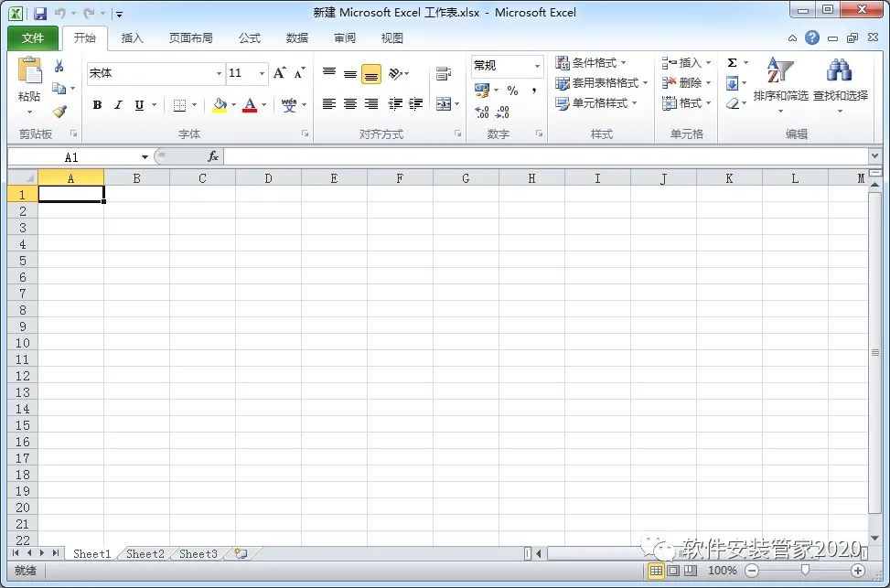
Task: Click the 条件格式 button
Action: pyautogui.click(x=591, y=62)
